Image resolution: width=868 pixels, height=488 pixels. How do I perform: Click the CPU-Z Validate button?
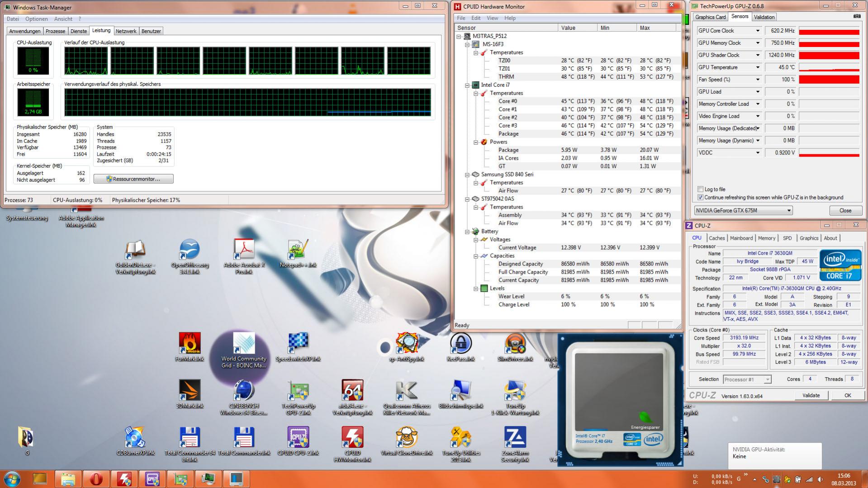click(x=811, y=395)
